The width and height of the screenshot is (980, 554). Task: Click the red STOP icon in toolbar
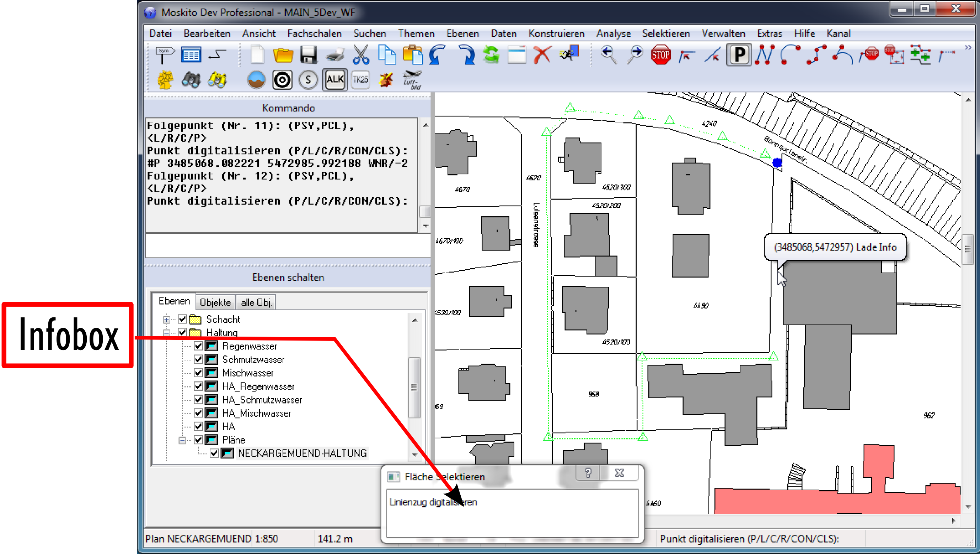tap(660, 55)
